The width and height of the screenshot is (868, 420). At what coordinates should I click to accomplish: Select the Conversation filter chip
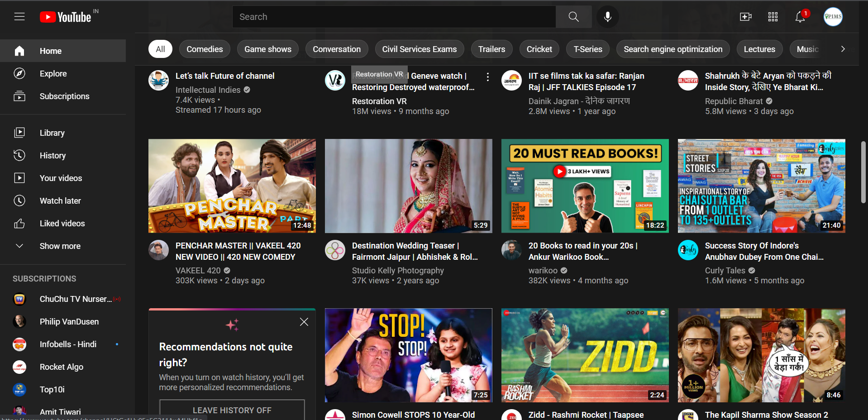tap(337, 49)
